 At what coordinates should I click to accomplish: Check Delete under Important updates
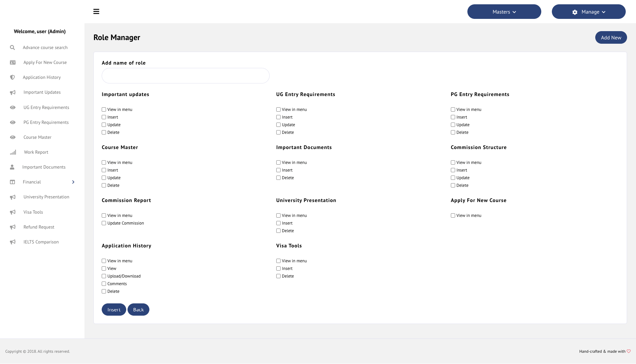click(x=104, y=132)
